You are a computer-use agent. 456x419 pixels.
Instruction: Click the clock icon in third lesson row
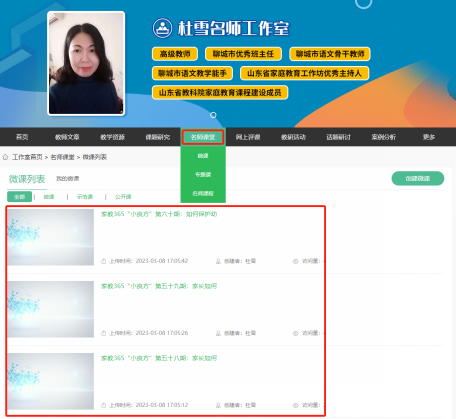click(103, 405)
